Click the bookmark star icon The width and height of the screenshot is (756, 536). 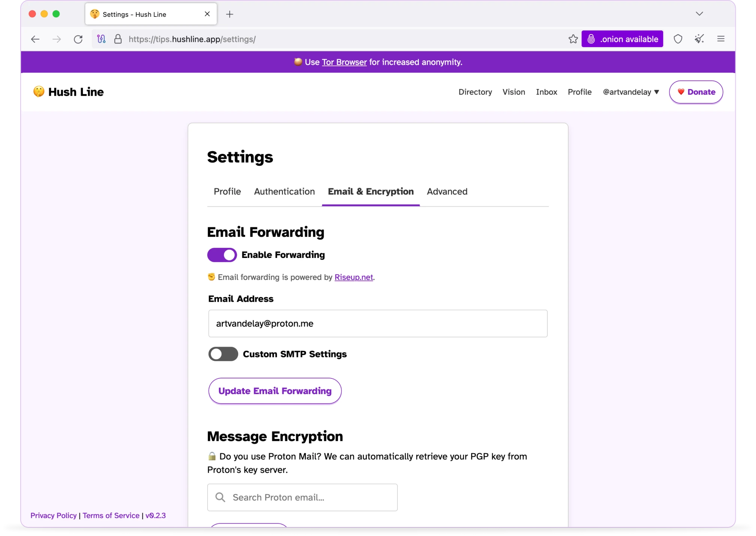point(573,39)
